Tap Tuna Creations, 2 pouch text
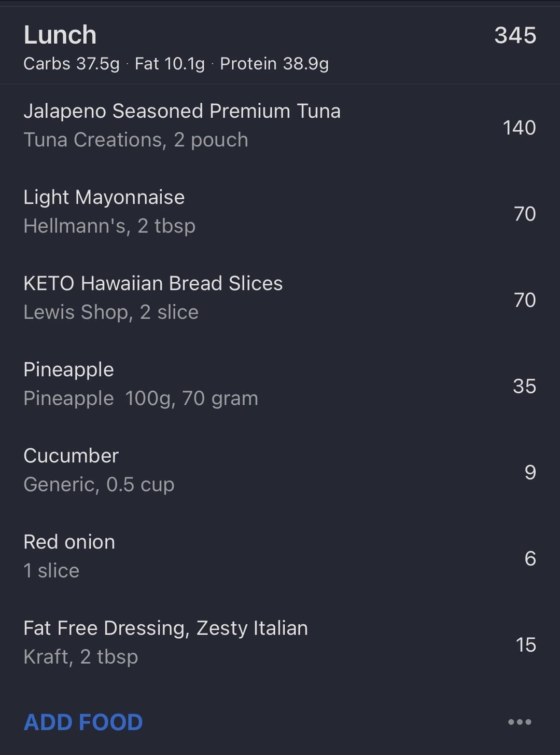The height and width of the screenshot is (755, 560). [136, 140]
